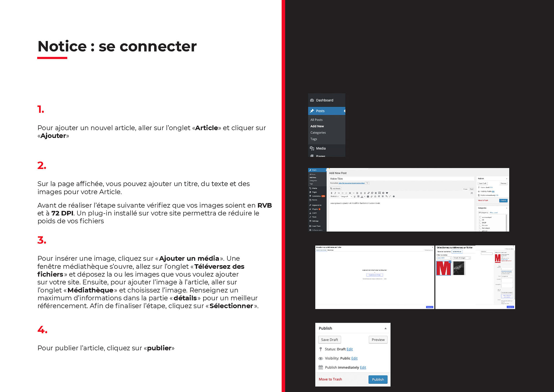
Task: Toggle Bold in the Add New Post editor toolbar
Action: point(332,193)
